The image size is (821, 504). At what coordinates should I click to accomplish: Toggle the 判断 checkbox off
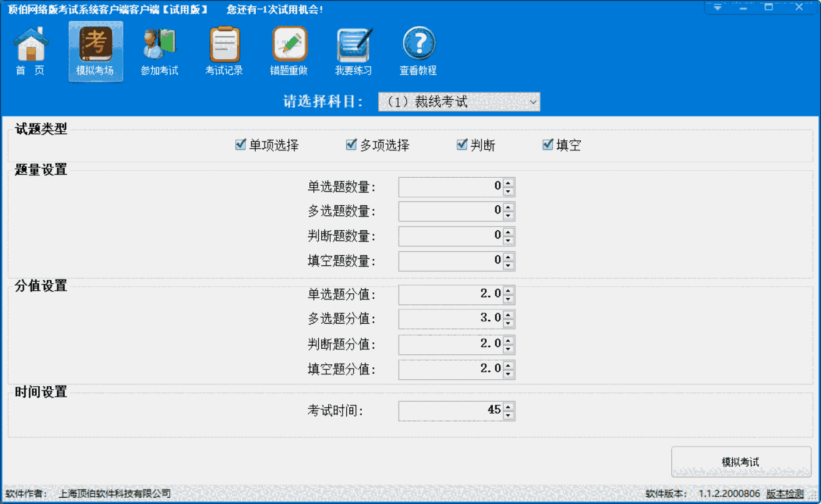(462, 144)
